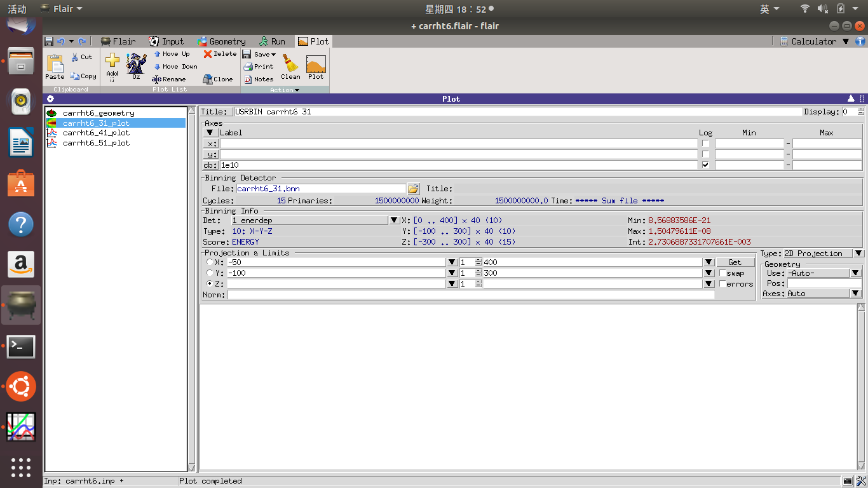Toggle the errors checkbox
868x488 pixels.
(723, 284)
